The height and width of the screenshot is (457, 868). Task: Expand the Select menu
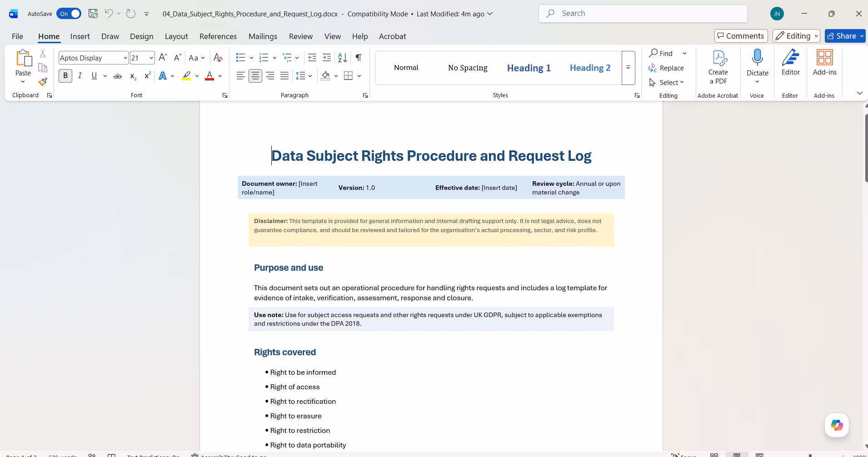point(666,82)
